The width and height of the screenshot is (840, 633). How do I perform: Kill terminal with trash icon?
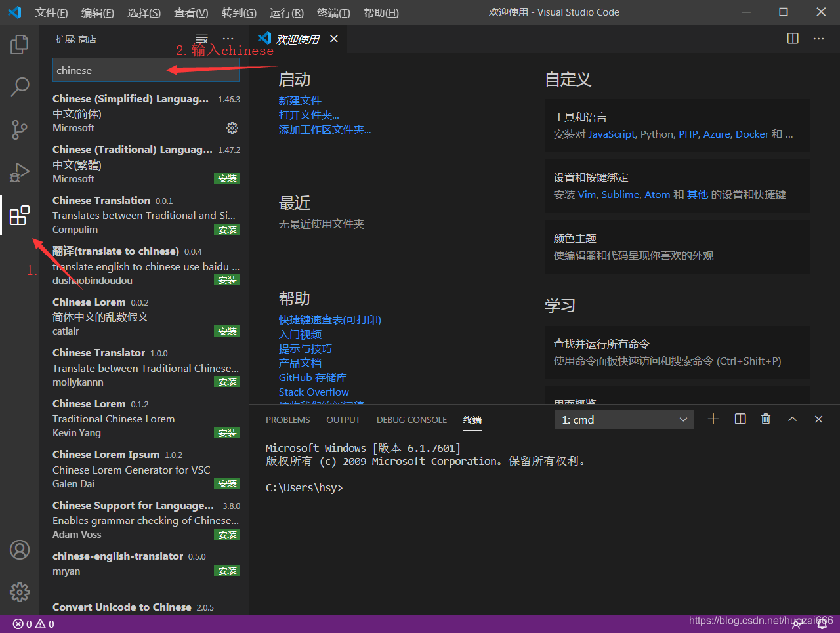coord(766,419)
